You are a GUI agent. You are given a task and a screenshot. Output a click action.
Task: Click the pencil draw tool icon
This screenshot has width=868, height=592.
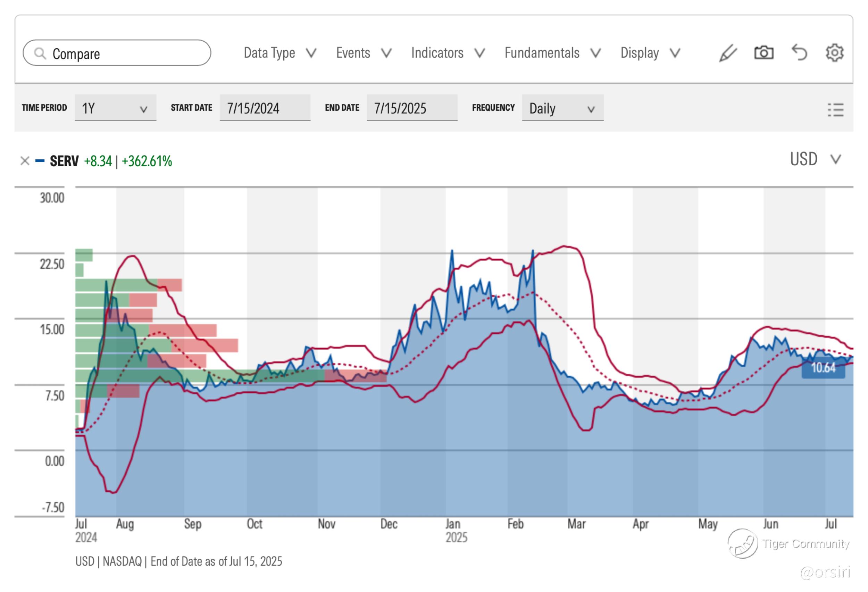(x=728, y=53)
